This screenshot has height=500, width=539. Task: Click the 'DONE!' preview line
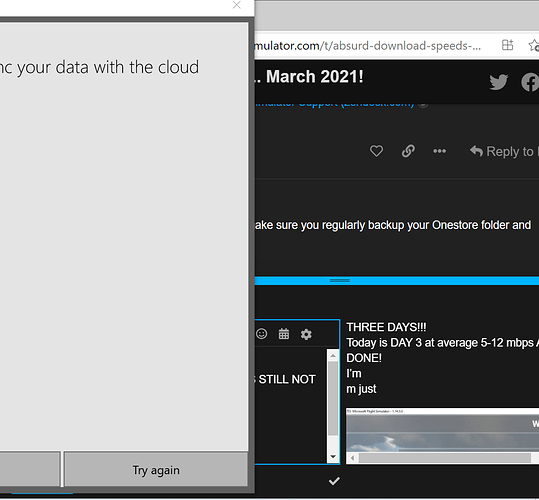click(x=364, y=358)
